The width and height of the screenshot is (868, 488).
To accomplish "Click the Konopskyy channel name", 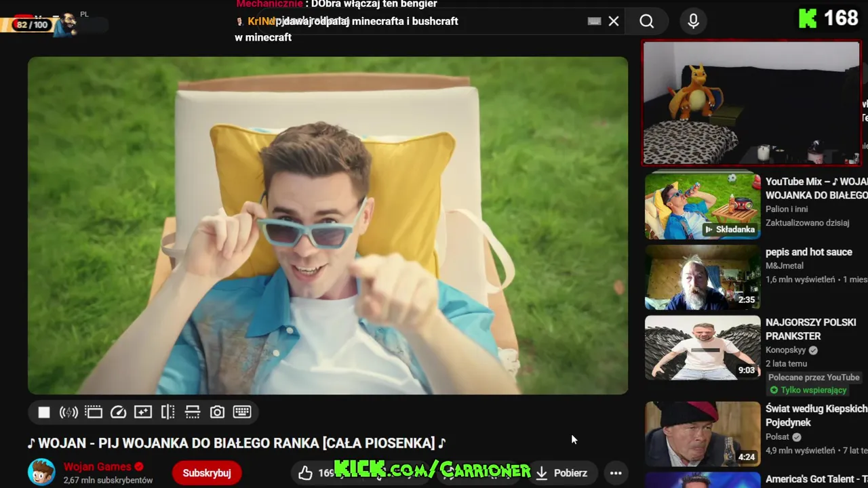I will click(x=786, y=350).
